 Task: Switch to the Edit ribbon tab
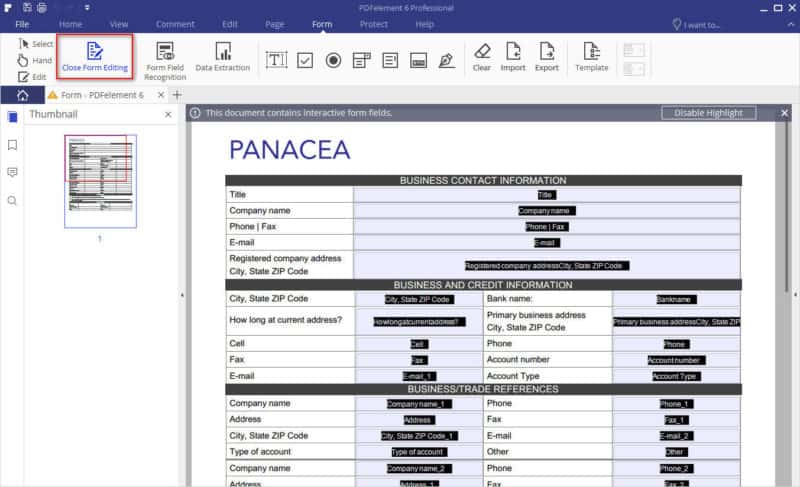(x=230, y=24)
